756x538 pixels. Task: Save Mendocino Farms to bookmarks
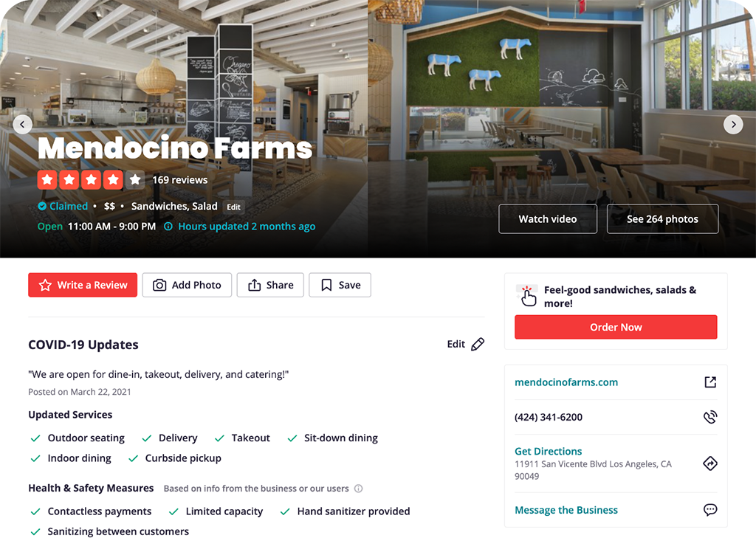pos(340,285)
